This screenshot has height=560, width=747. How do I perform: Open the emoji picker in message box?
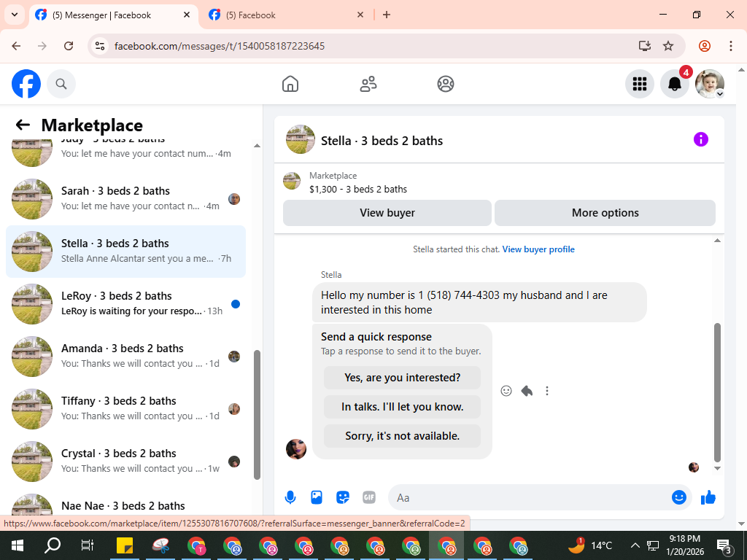point(679,497)
